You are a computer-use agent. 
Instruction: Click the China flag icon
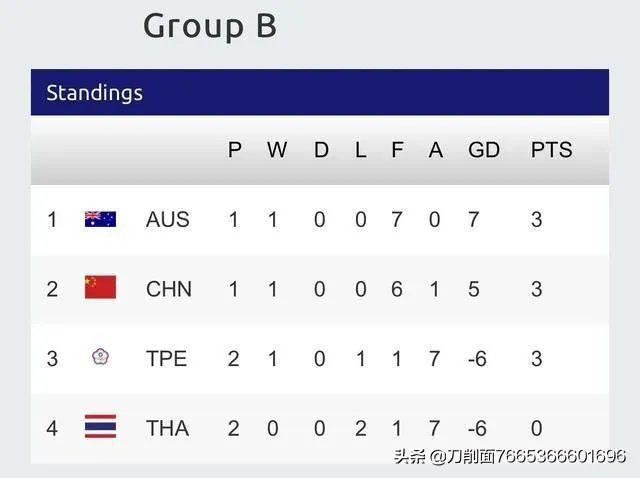point(100,288)
